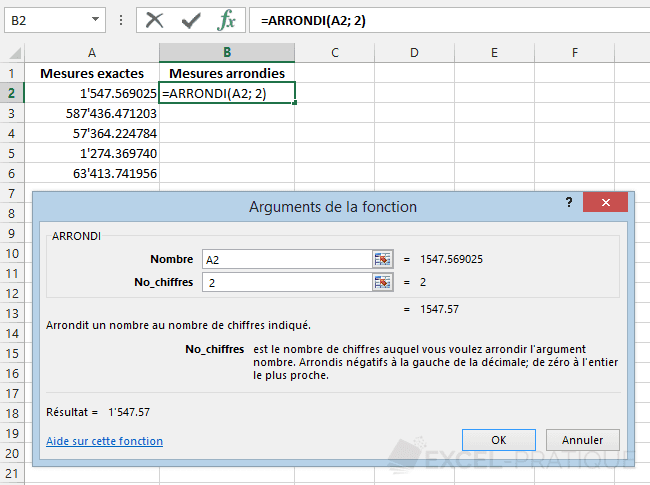This screenshot has width=650, height=485.
Task: Expand the Name Box dropdown arrow
Action: click(96, 19)
